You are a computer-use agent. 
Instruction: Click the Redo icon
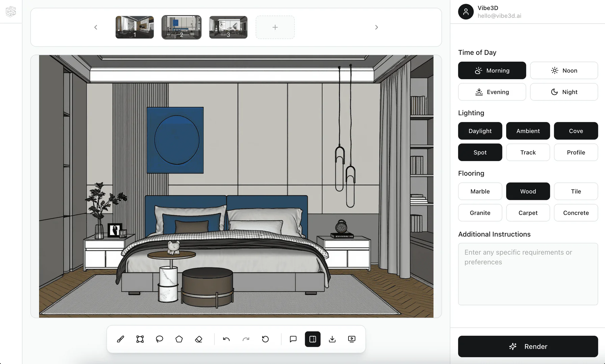[x=246, y=339]
